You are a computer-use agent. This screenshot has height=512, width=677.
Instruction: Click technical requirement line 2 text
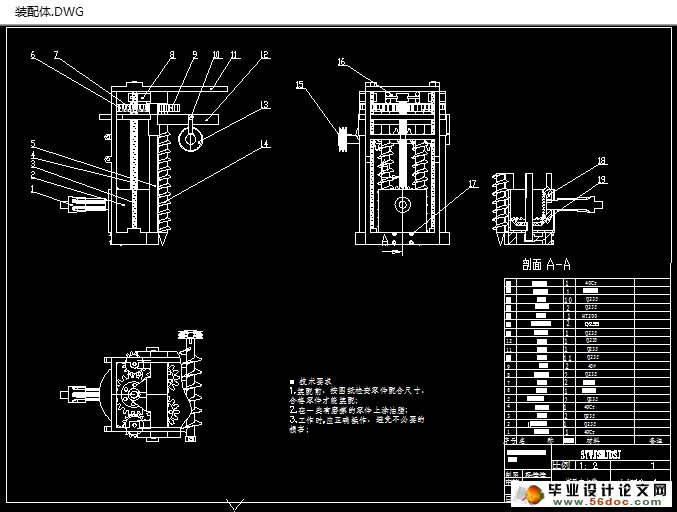tap(349, 410)
